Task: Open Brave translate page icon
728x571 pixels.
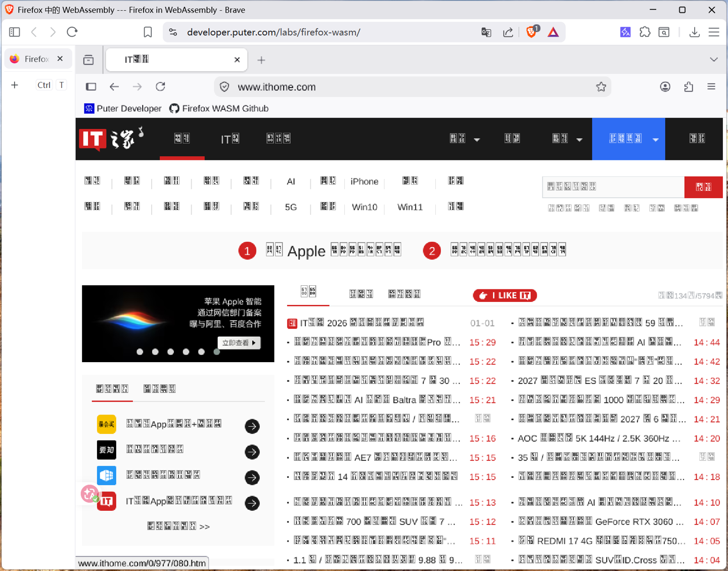Action: 486,32
